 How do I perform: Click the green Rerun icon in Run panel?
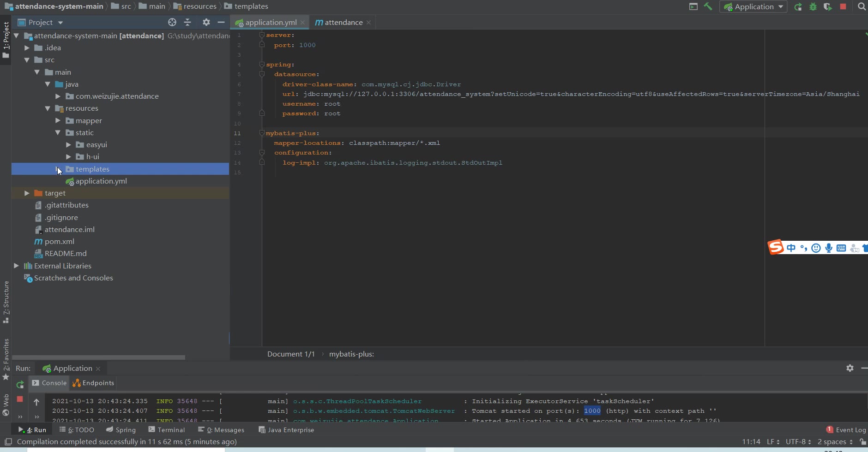tap(20, 384)
